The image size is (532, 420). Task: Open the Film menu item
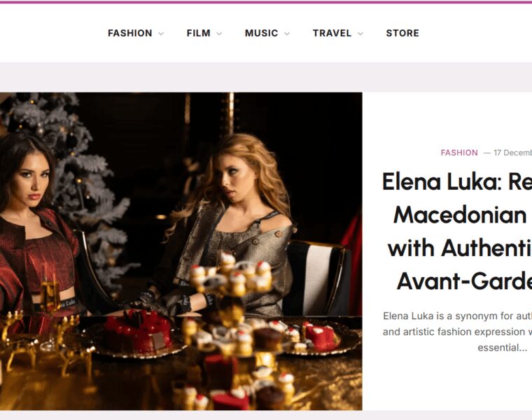199,33
